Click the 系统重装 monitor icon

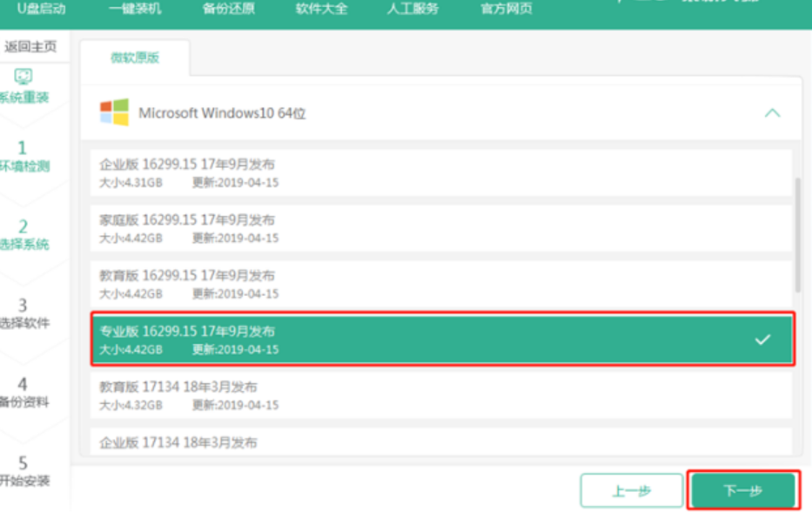click(x=23, y=77)
